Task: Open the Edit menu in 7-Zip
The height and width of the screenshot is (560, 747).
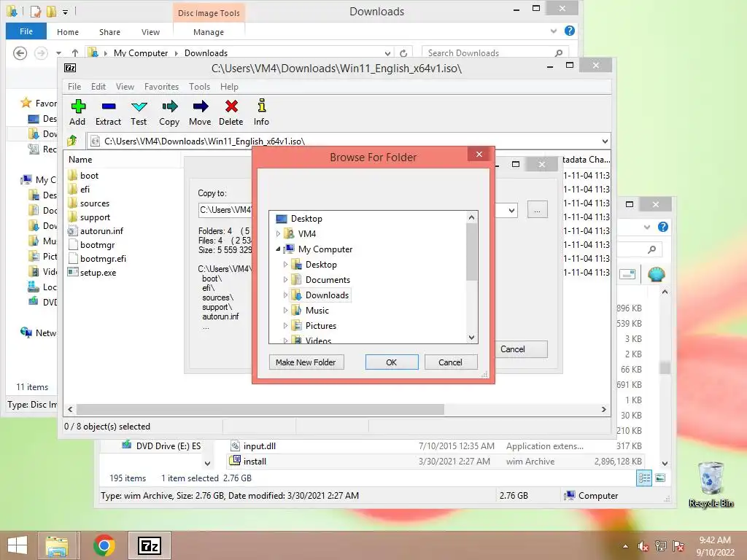Action: (98, 87)
